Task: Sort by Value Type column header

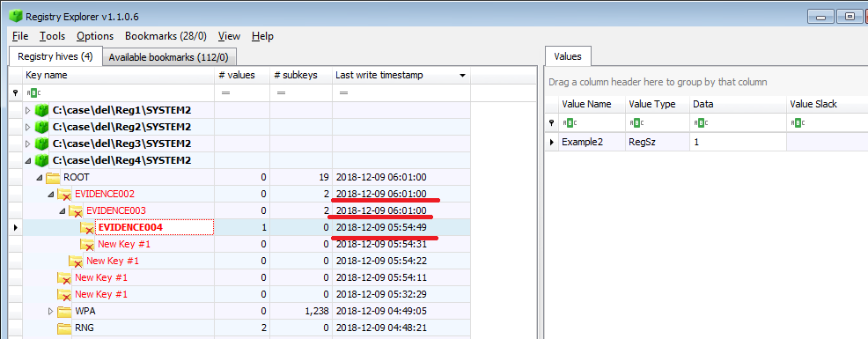Action: pyautogui.click(x=657, y=104)
